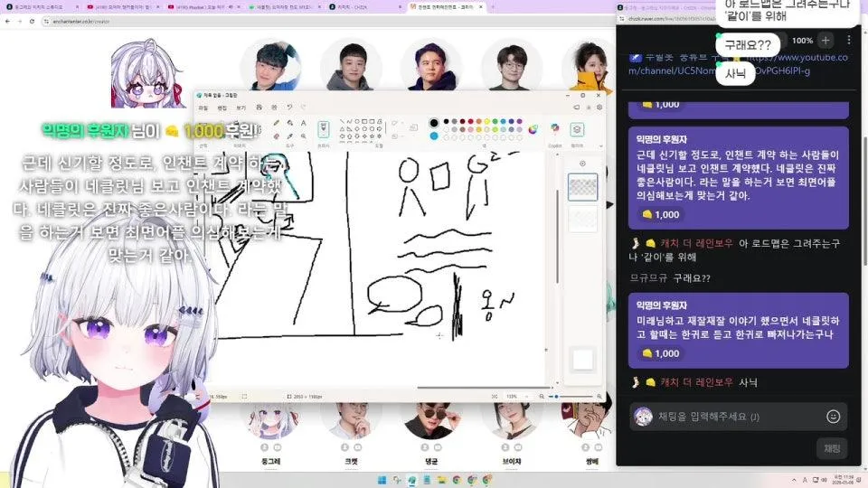Click the plus zoom button beside 100%
The height and width of the screenshot is (488, 868).
click(x=826, y=40)
